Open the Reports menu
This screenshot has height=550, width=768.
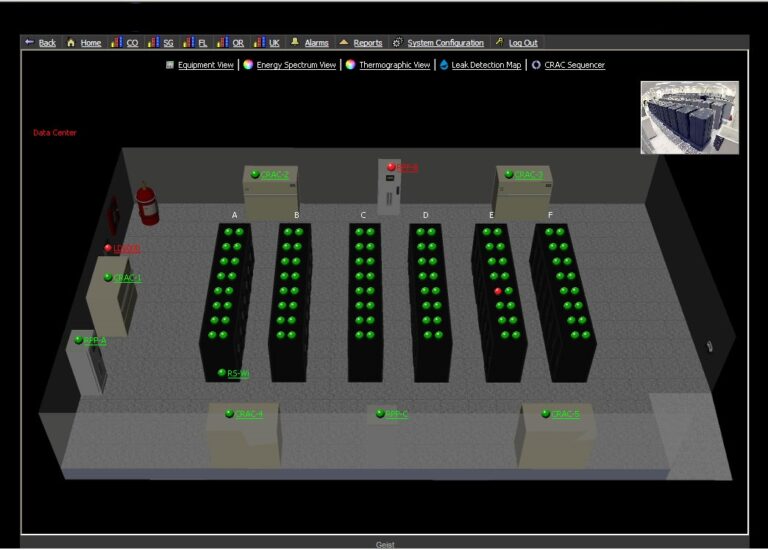[x=367, y=43]
